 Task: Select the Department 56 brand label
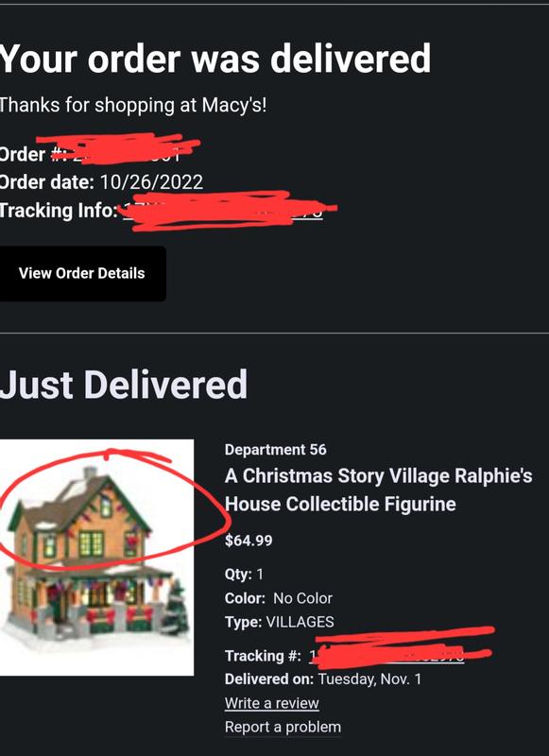click(275, 450)
